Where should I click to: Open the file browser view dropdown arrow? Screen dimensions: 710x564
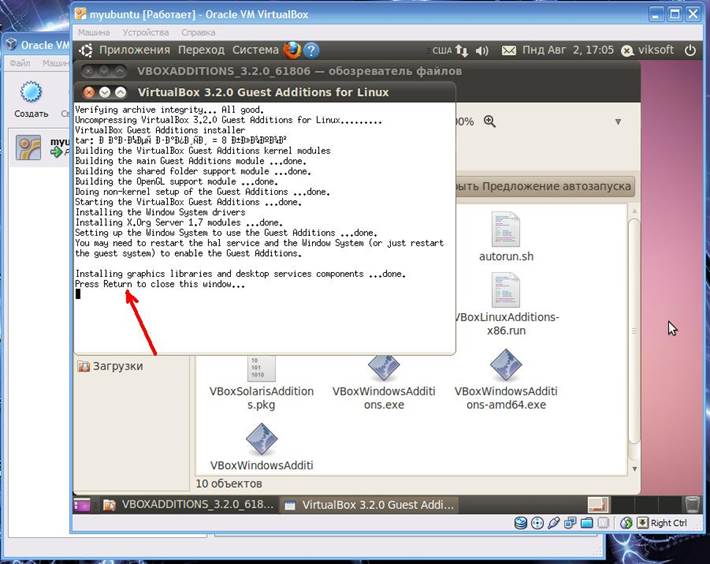[618, 121]
